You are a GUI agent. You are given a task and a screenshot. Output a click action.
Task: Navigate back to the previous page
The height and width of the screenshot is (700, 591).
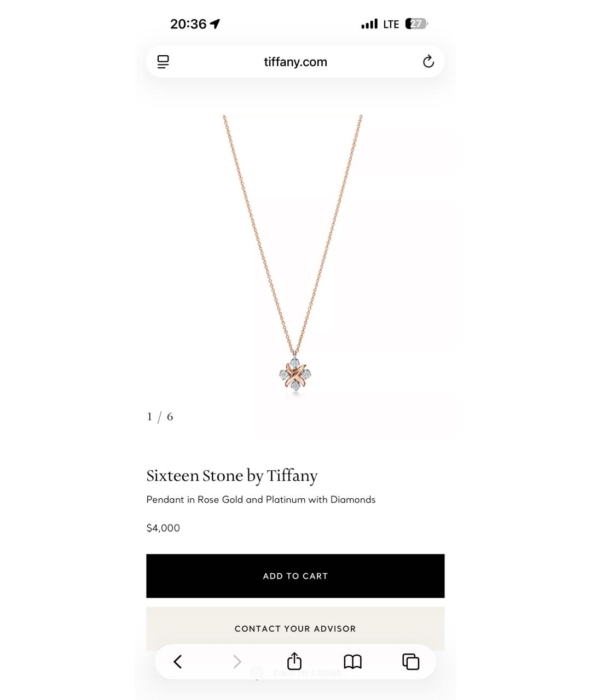click(177, 662)
